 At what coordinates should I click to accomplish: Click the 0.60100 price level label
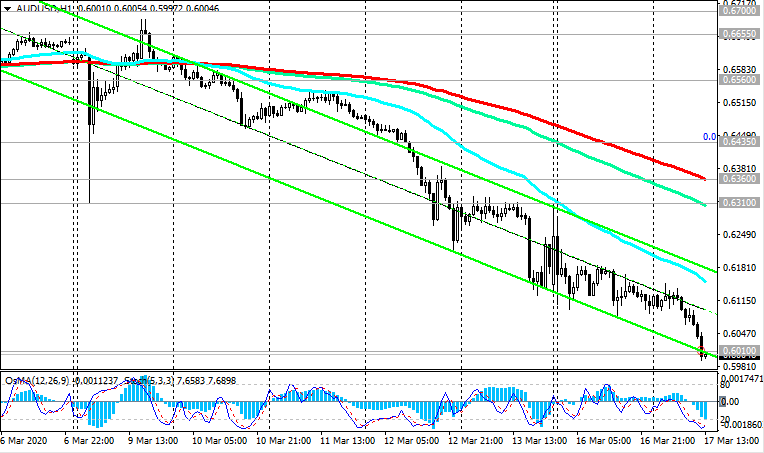(739, 351)
